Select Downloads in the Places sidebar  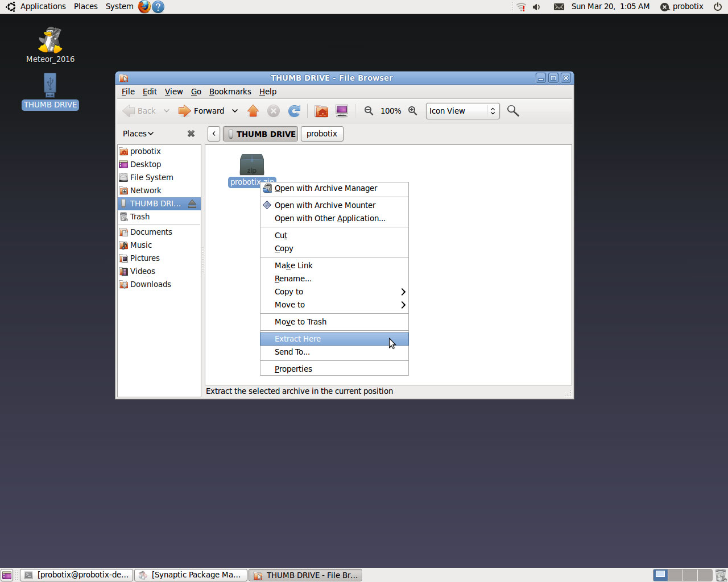pos(150,284)
